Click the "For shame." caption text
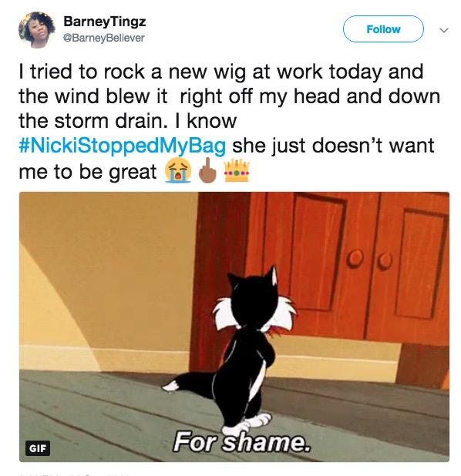Screen dimensions: 461x476 tap(242, 441)
